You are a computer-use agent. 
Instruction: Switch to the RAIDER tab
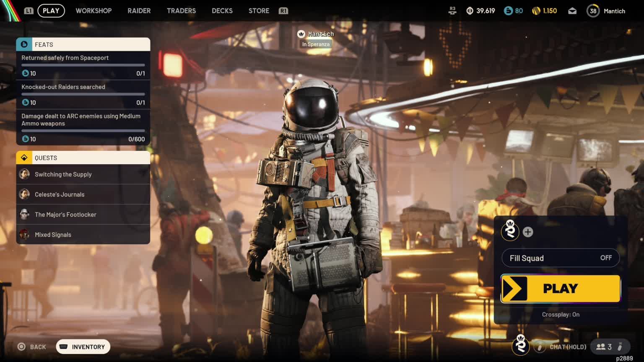point(139,11)
